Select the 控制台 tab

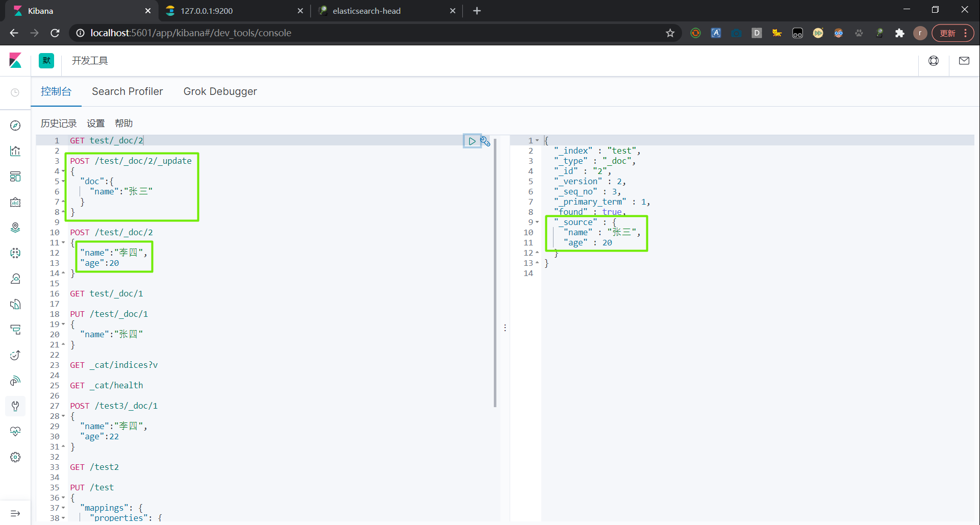point(56,91)
